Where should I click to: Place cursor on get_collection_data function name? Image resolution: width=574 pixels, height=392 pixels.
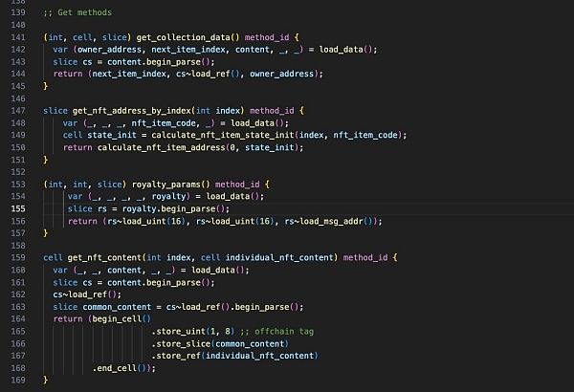183,37
